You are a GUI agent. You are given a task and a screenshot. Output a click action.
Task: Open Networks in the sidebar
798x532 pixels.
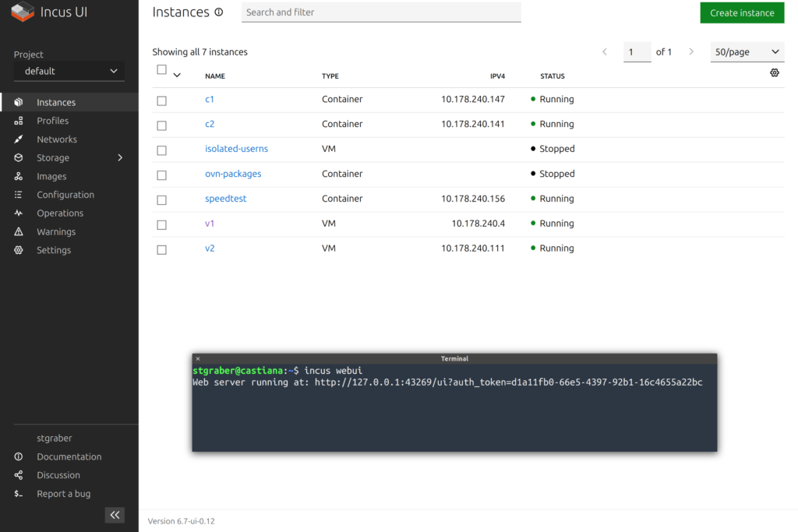pyautogui.click(x=57, y=139)
